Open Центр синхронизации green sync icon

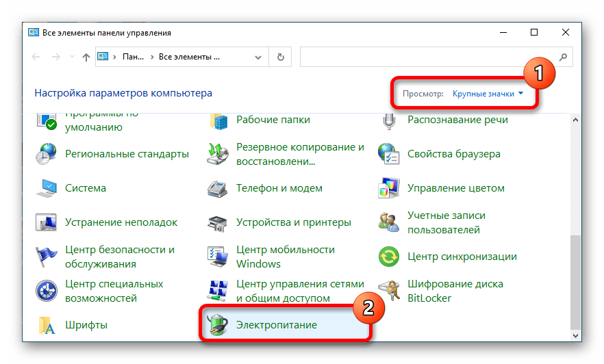pyautogui.click(x=388, y=257)
